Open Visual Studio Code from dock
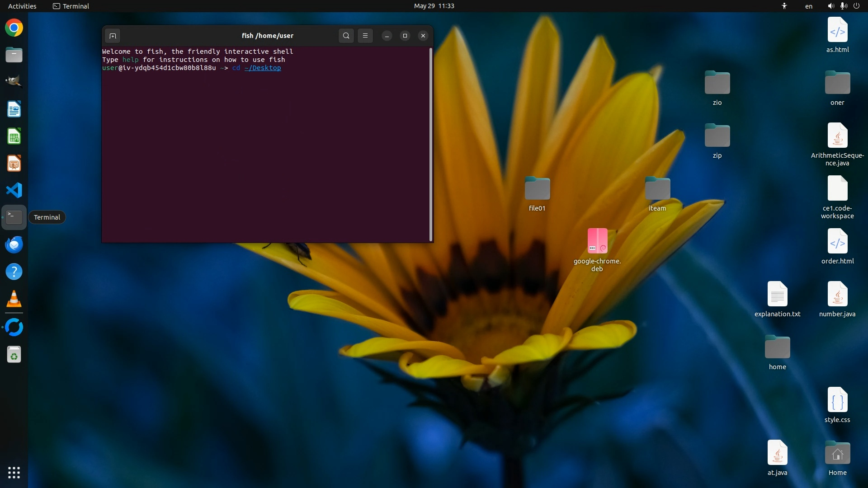This screenshot has width=868, height=488. [14, 190]
